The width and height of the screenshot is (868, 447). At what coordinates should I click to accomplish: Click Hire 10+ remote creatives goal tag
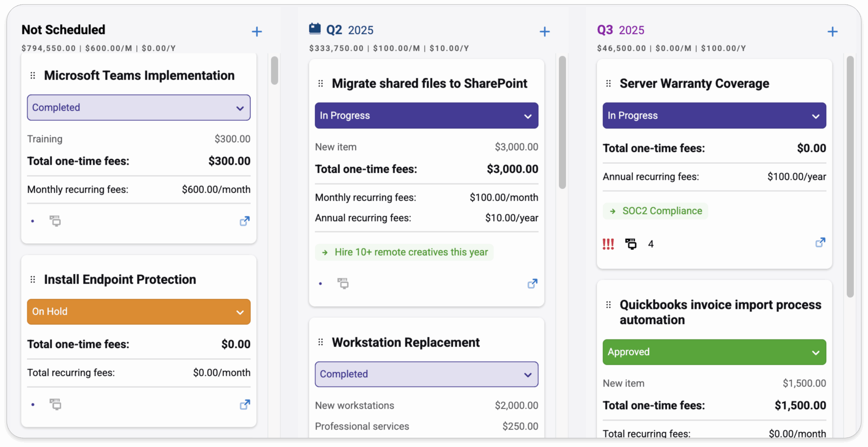click(404, 252)
